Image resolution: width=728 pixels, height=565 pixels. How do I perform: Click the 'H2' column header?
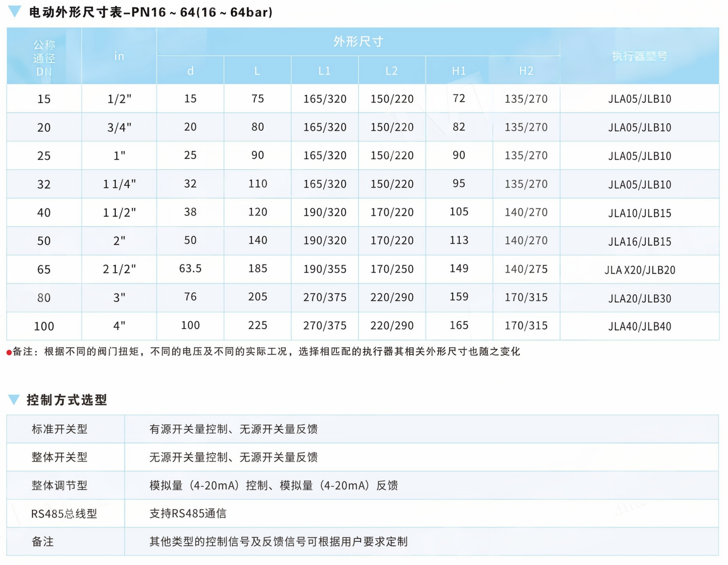click(x=526, y=71)
